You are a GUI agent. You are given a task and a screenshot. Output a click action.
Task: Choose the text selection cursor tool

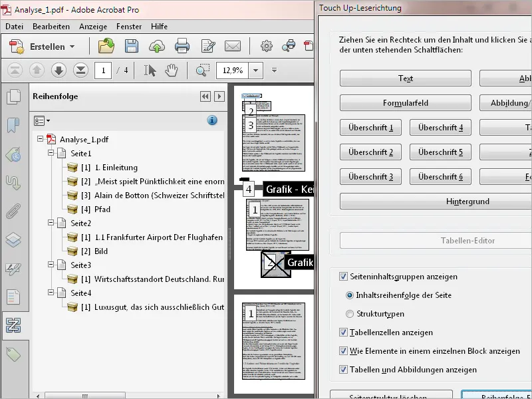coord(150,70)
